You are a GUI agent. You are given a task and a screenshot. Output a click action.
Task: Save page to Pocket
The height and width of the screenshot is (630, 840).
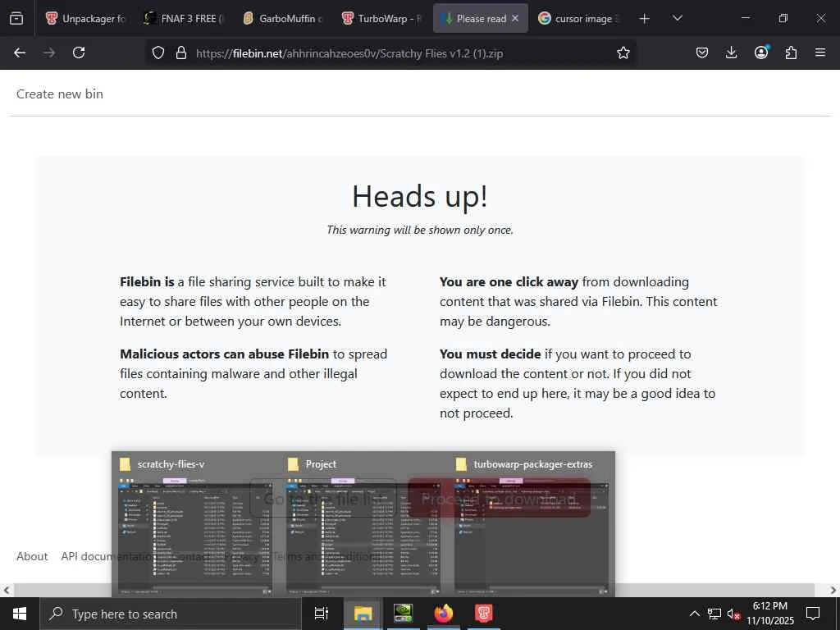point(702,52)
